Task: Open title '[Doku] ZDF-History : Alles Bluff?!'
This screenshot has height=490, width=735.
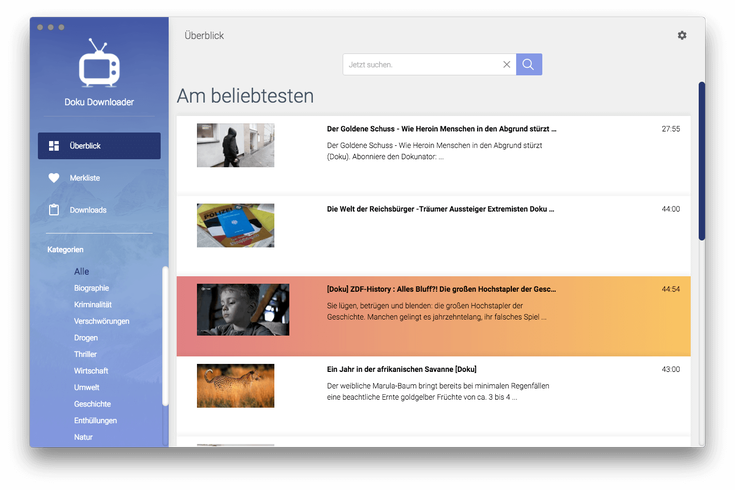Action: pos(441,289)
